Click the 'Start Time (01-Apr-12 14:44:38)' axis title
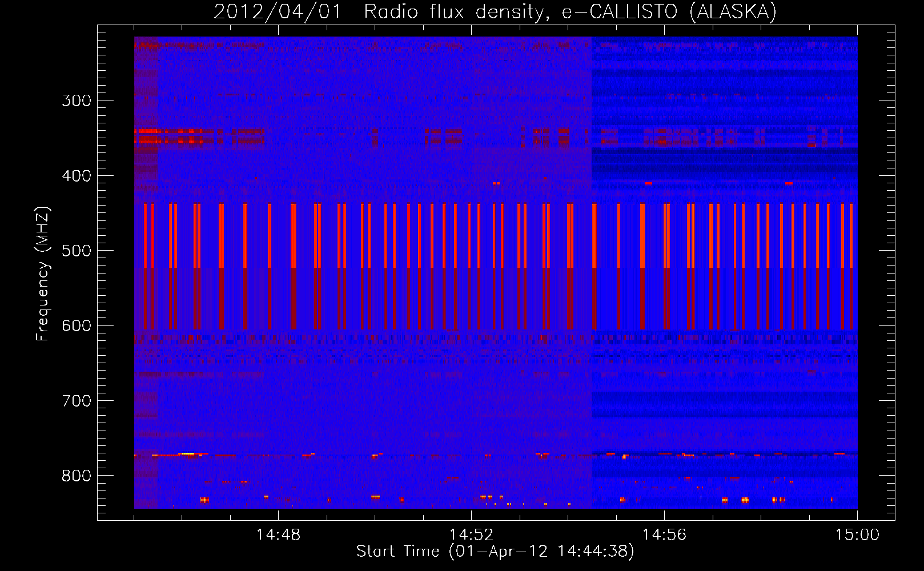 (495, 552)
